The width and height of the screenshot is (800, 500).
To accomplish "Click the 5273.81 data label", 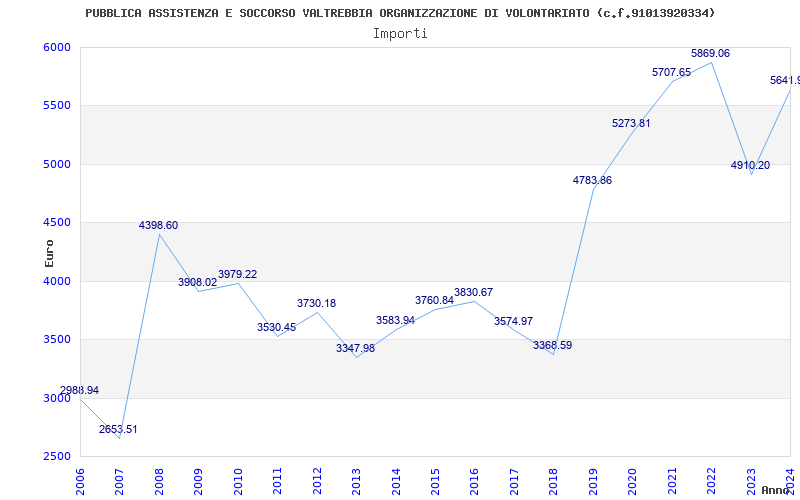I will 632,123.
